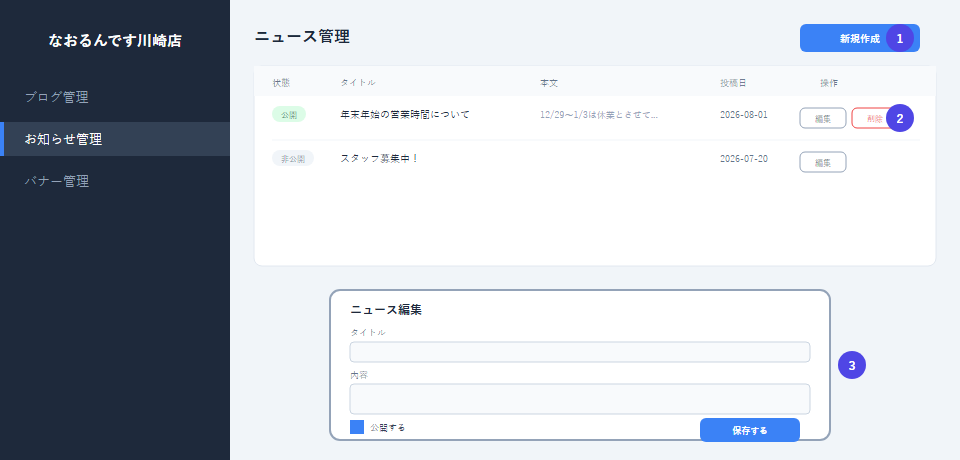The height and width of the screenshot is (460, 960).
Task: Delete the 年末年始の営業時間について news item
Action: (x=875, y=118)
